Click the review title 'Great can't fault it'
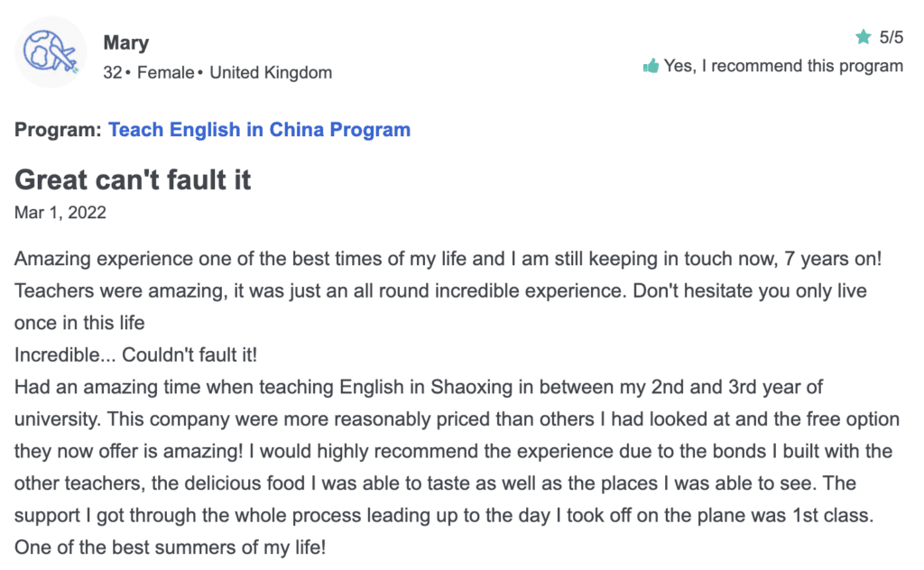Image resolution: width=924 pixels, height=570 pixels. click(133, 179)
